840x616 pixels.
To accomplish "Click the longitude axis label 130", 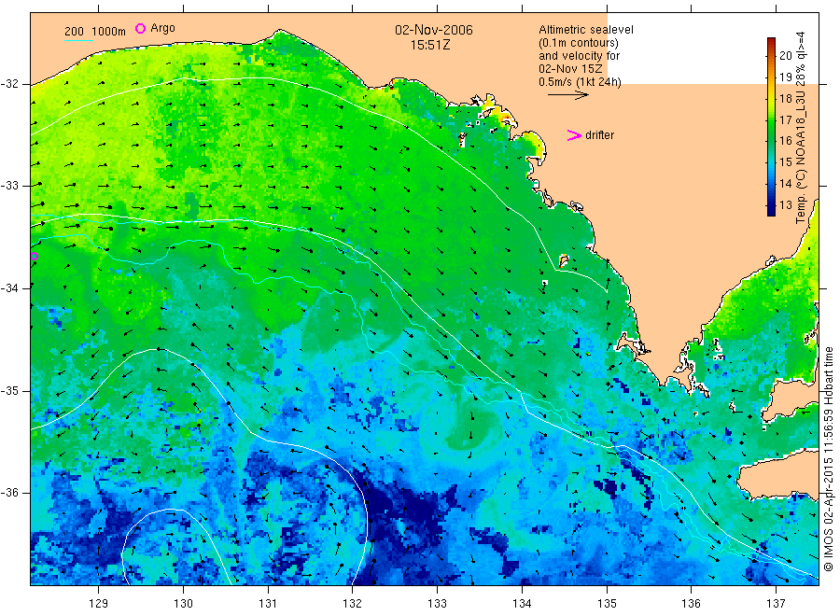I will click(183, 603).
